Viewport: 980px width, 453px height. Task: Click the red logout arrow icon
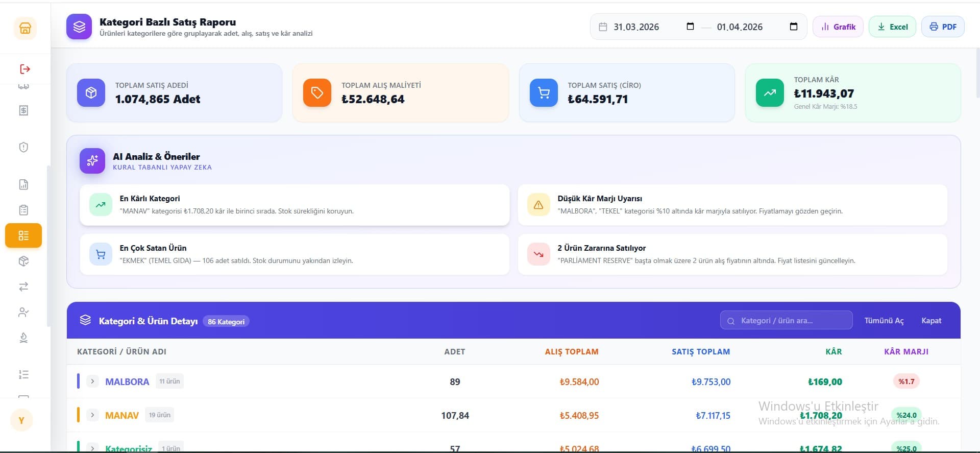pyautogui.click(x=25, y=69)
